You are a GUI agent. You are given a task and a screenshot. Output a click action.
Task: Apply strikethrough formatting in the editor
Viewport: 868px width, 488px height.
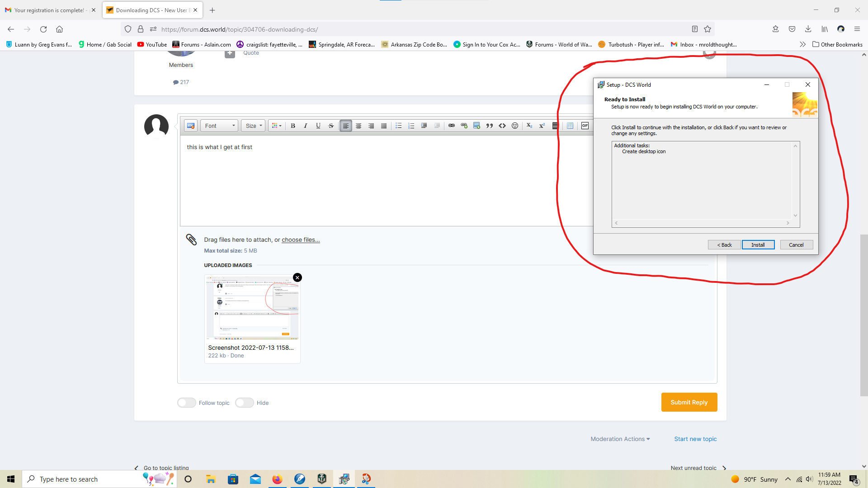(331, 126)
